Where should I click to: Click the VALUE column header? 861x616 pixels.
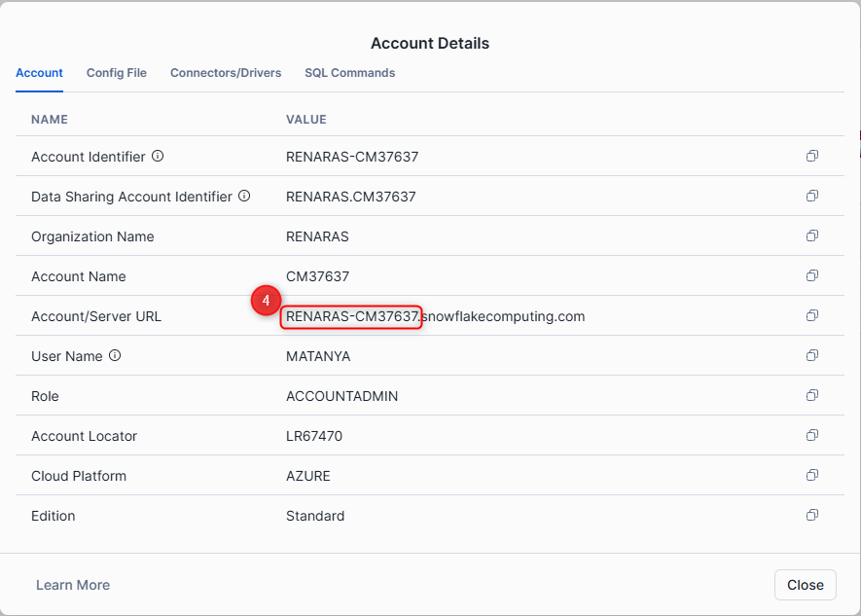tap(306, 120)
